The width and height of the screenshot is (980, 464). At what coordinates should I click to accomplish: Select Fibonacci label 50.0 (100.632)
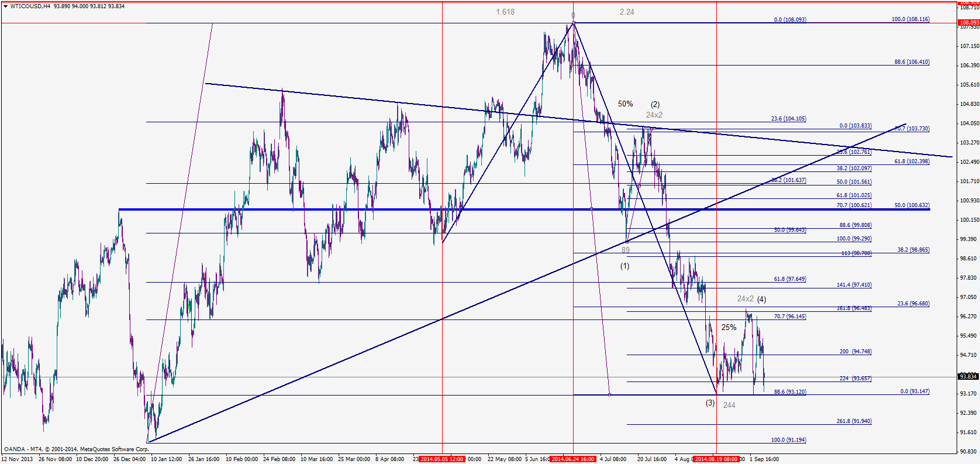pyautogui.click(x=912, y=205)
